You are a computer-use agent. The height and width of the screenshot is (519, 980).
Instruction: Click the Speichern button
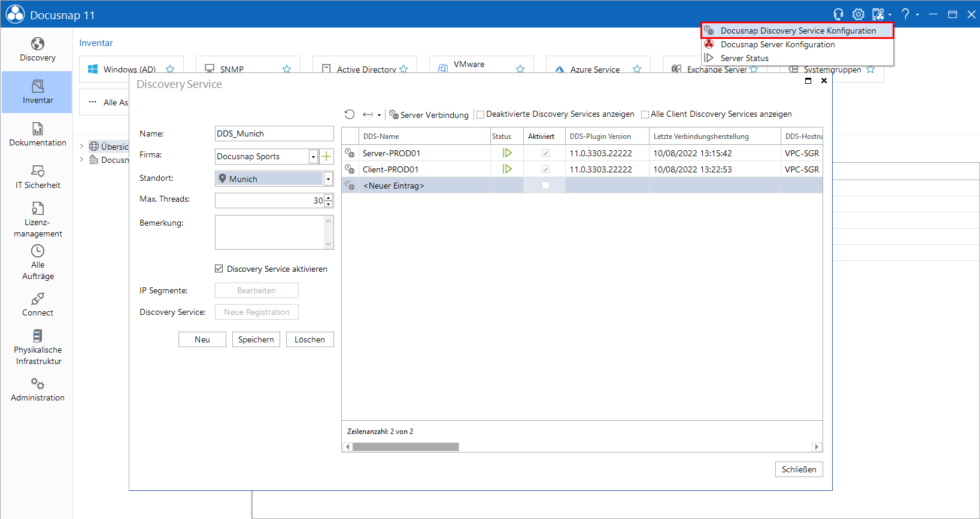point(256,339)
